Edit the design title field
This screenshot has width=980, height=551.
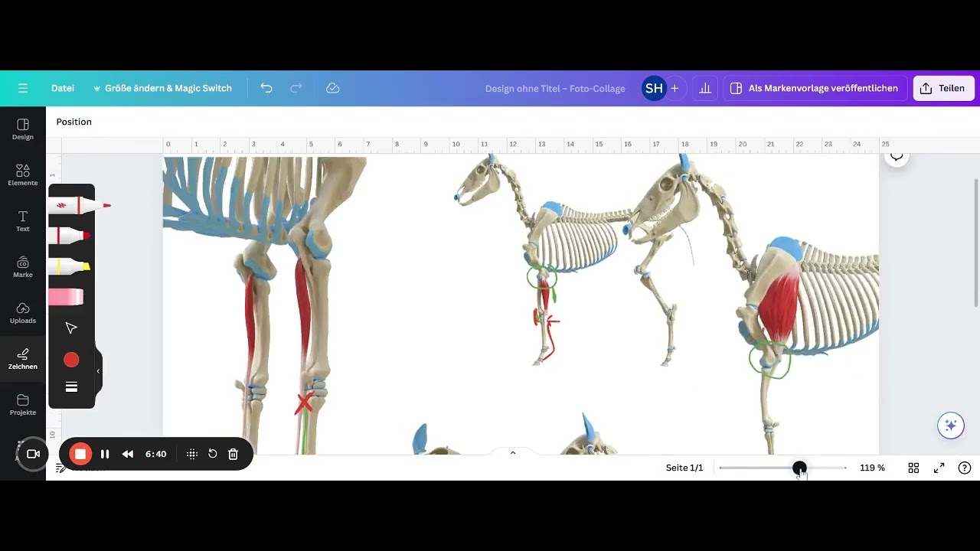(x=555, y=88)
